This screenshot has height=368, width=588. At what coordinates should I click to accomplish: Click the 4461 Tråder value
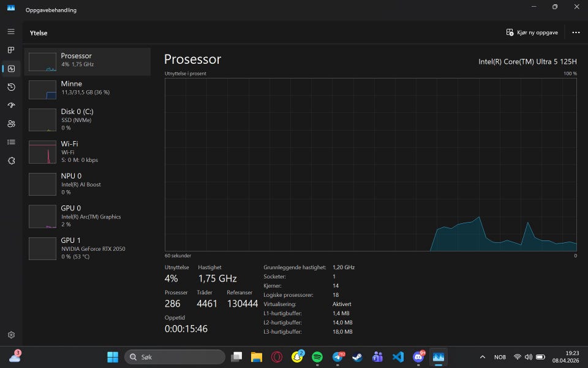tap(207, 304)
